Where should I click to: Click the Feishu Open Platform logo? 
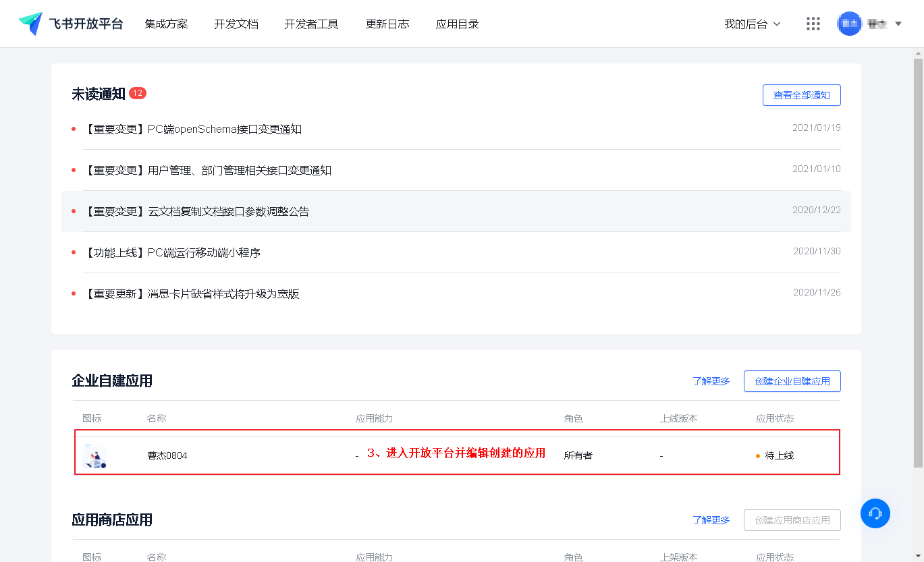click(71, 24)
